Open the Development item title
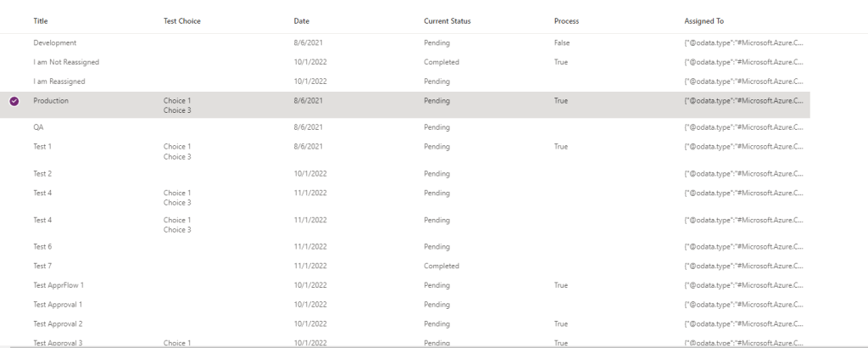 click(x=55, y=42)
